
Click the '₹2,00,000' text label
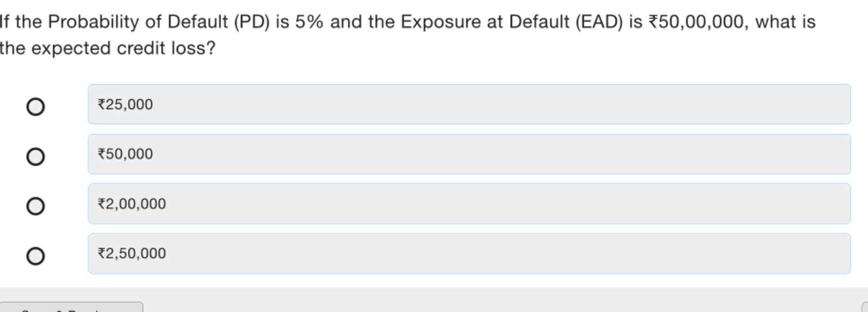click(x=132, y=204)
